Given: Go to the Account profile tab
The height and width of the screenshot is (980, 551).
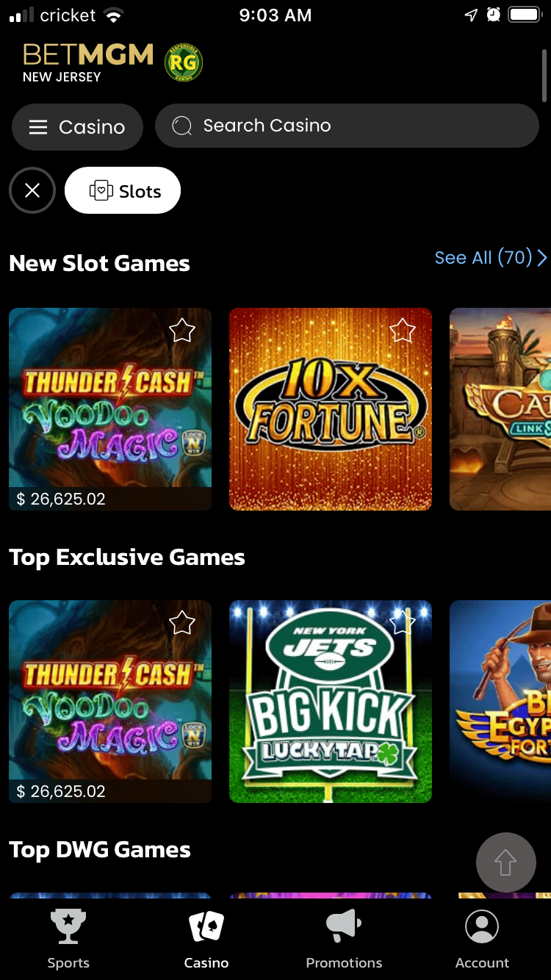Looking at the screenshot, I should (x=482, y=939).
